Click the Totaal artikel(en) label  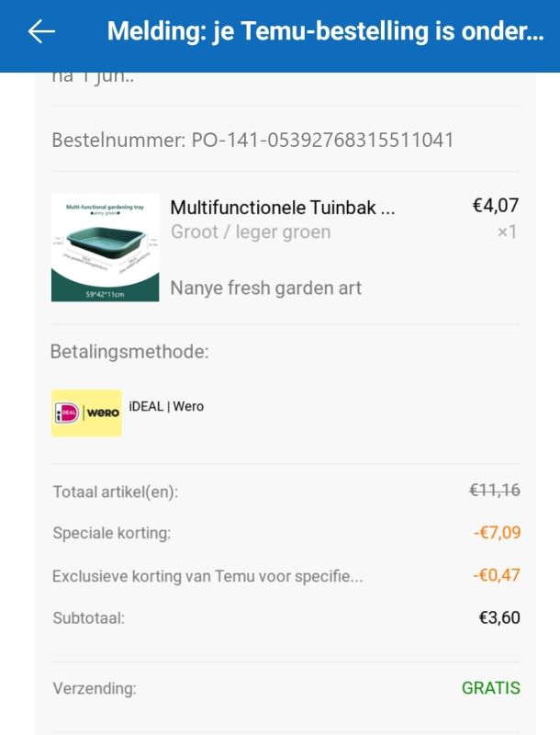[115, 492]
